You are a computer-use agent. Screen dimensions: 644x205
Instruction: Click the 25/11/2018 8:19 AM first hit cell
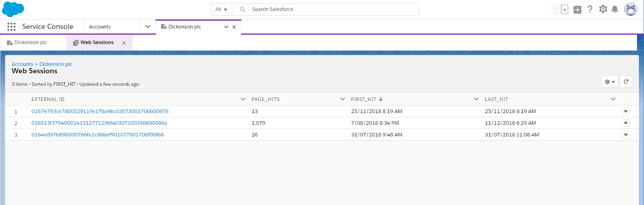click(376, 111)
